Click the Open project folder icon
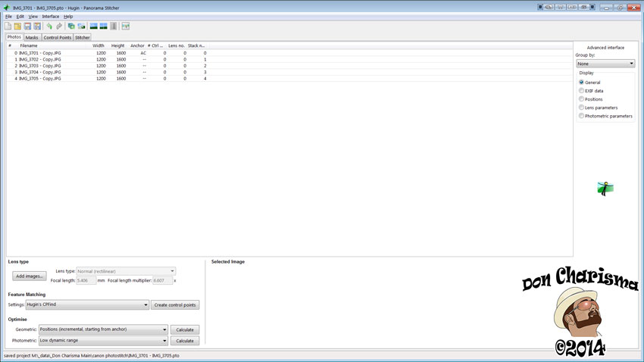This screenshot has height=362, width=644. [17, 27]
